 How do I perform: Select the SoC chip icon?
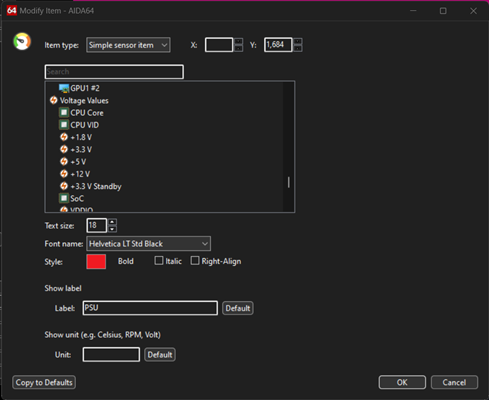click(64, 198)
